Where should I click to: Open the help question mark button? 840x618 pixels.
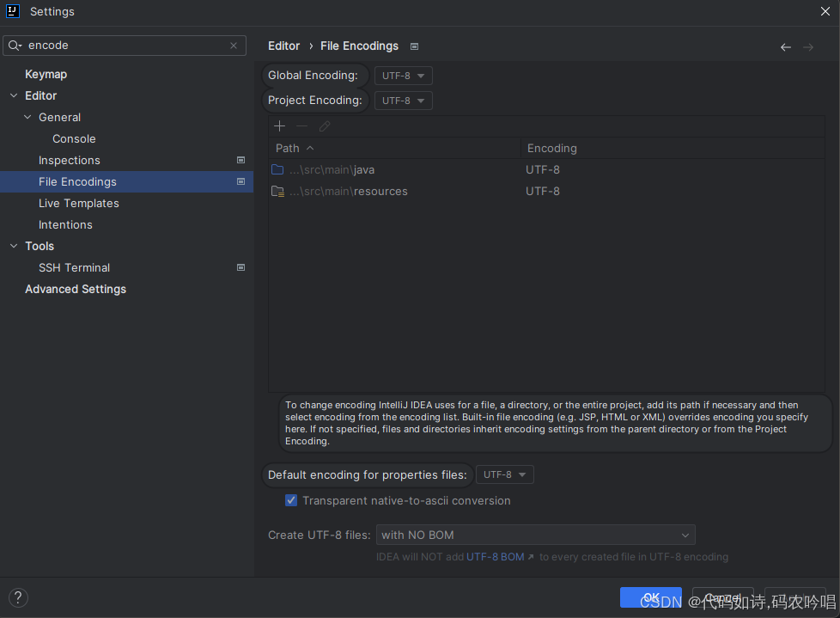click(x=18, y=597)
